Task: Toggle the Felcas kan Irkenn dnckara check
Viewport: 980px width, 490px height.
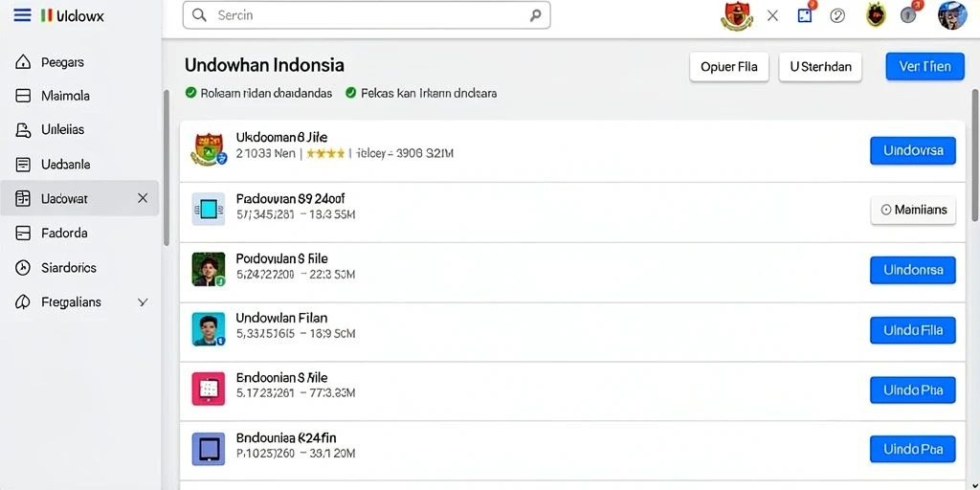Action: click(x=351, y=93)
